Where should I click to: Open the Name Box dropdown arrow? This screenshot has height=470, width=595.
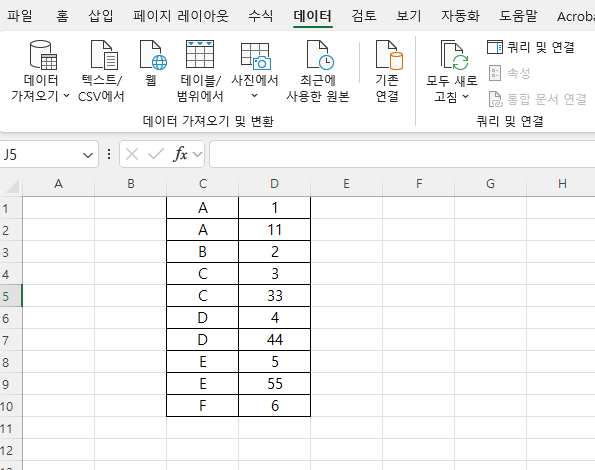coord(88,155)
